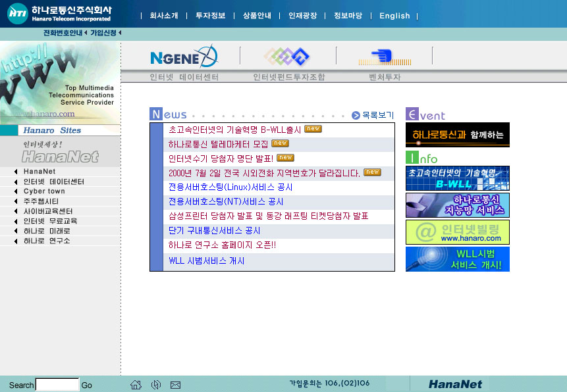Read news 삼성프린터 당첨자 발표

268,216
